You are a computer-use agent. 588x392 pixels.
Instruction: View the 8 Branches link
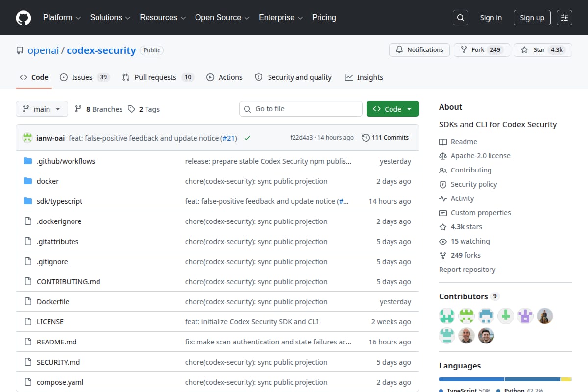pyautogui.click(x=98, y=109)
